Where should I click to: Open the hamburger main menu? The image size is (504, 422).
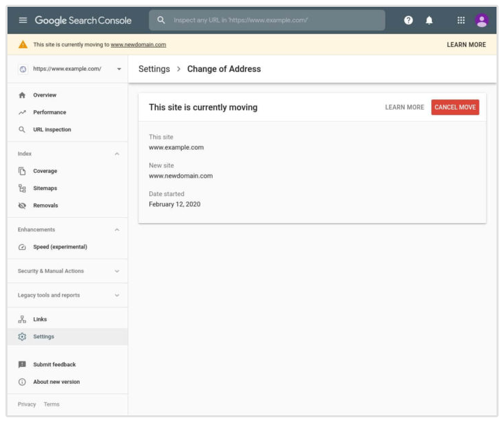[x=22, y=20]
